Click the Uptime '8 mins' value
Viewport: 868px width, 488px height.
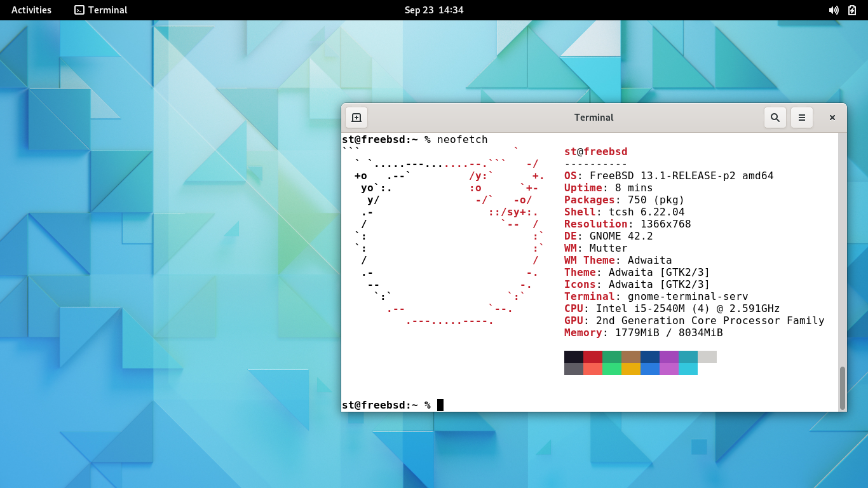[x=634, y=188]
